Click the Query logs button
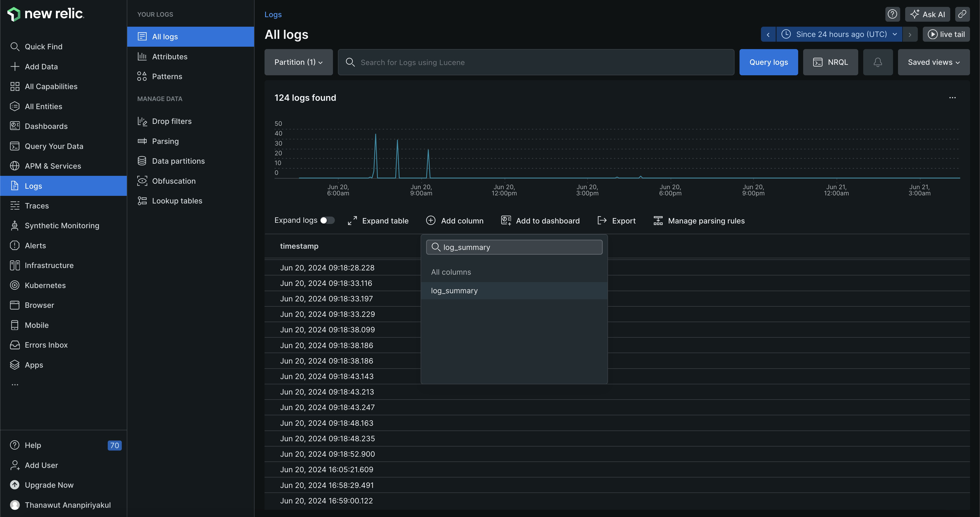980x517 pixels. [768, 62]
